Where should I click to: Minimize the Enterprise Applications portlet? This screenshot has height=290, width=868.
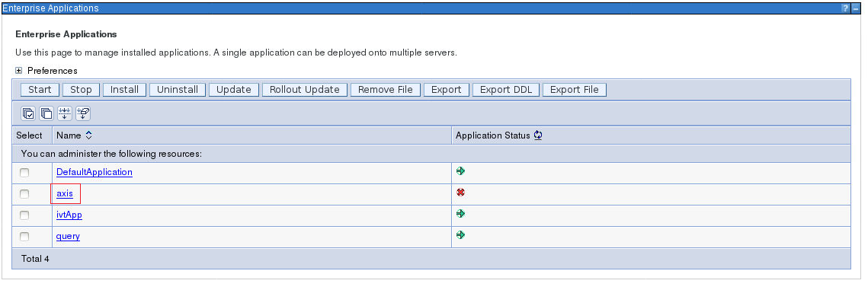tap(855, 8)
